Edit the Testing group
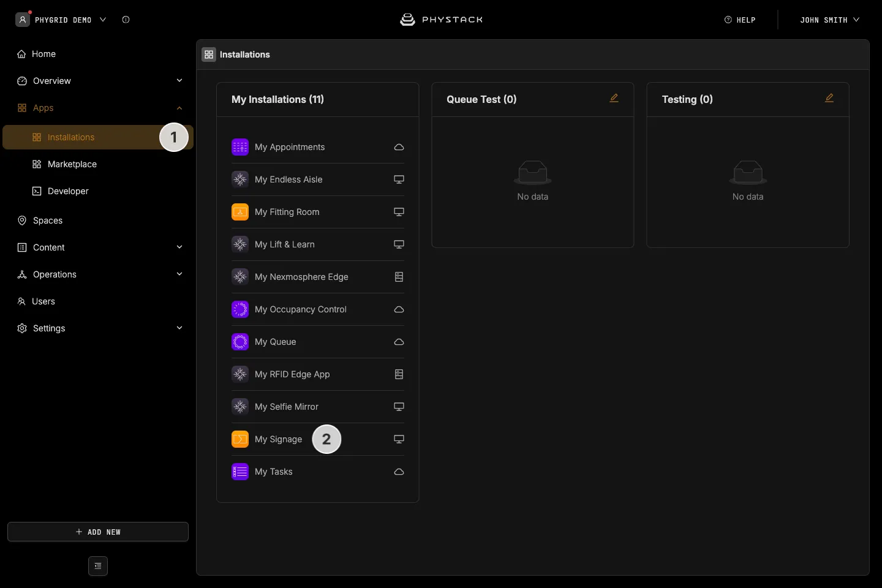The height and width of the screenshot is (588, 882). (x=829, y=98)
